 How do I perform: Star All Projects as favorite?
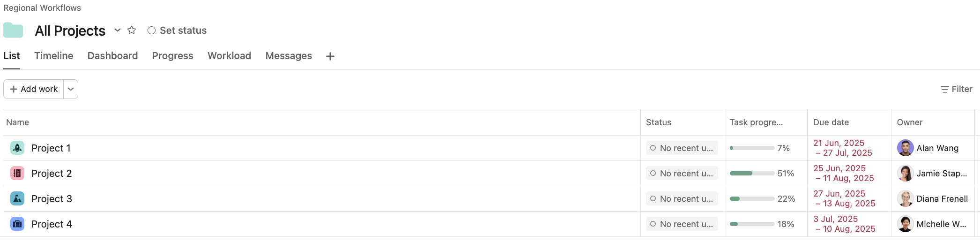[132, 30]
